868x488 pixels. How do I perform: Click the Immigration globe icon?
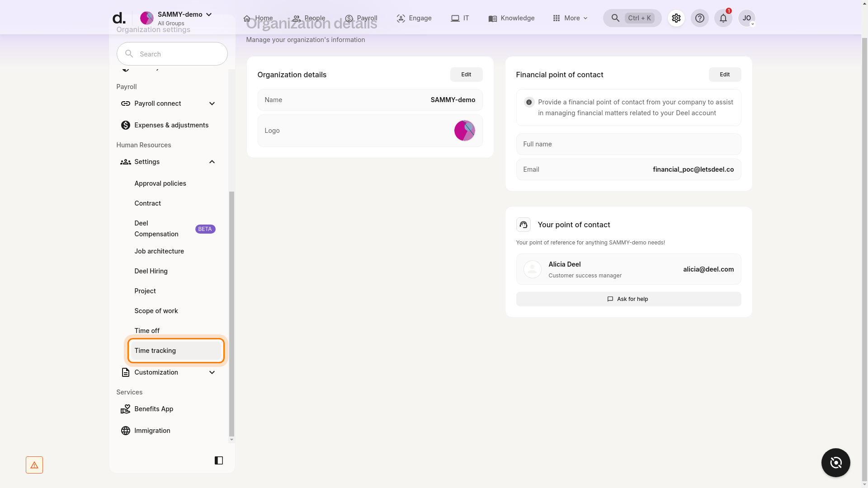(125, 431)
